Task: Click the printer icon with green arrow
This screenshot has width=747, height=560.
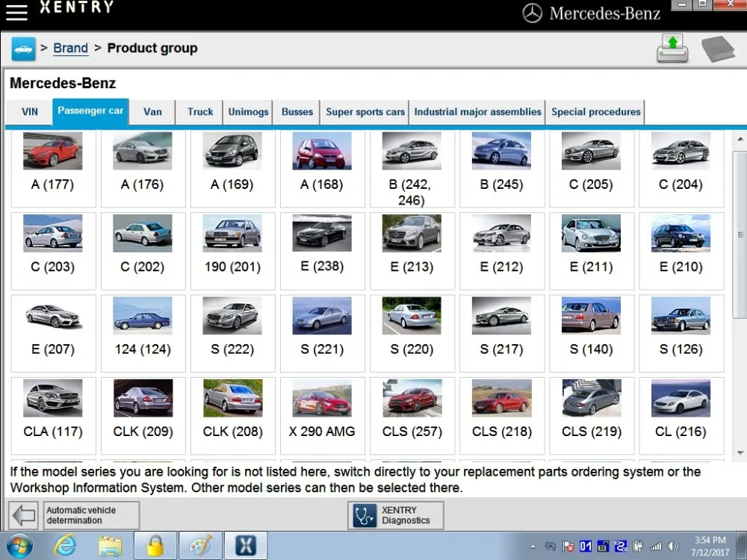Action: 672,49
